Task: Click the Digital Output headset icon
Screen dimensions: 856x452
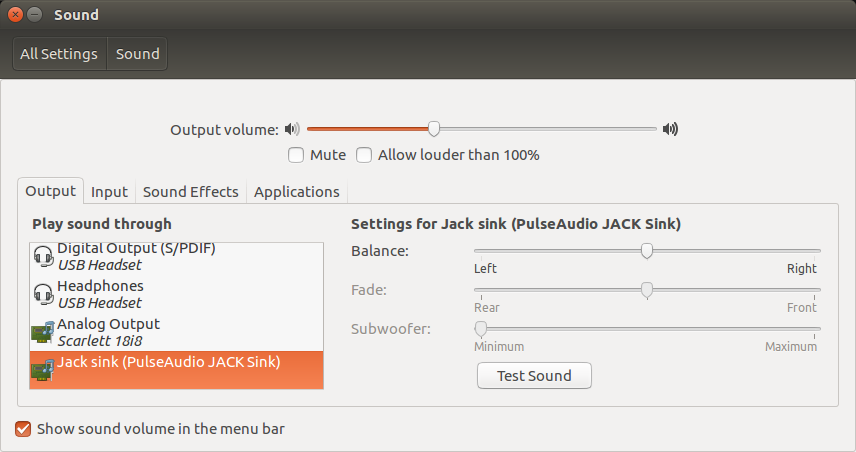Action: pyautogui.click(x=43, y=256)
